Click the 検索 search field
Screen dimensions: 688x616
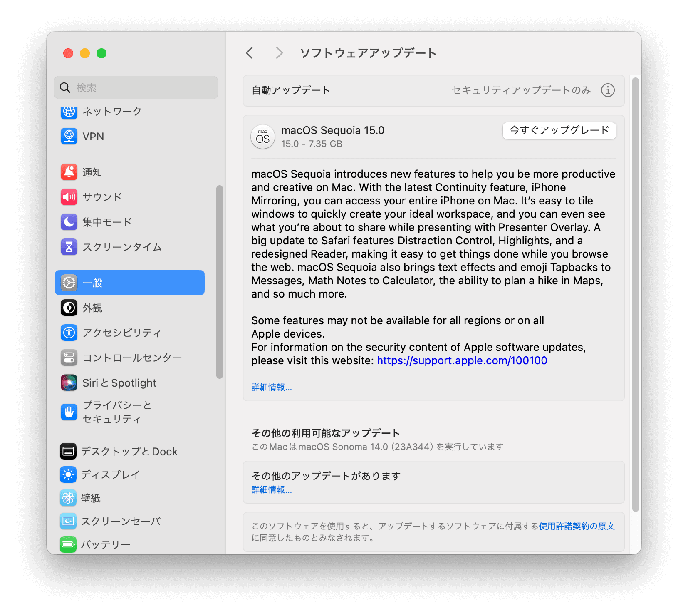click(136, 87)
